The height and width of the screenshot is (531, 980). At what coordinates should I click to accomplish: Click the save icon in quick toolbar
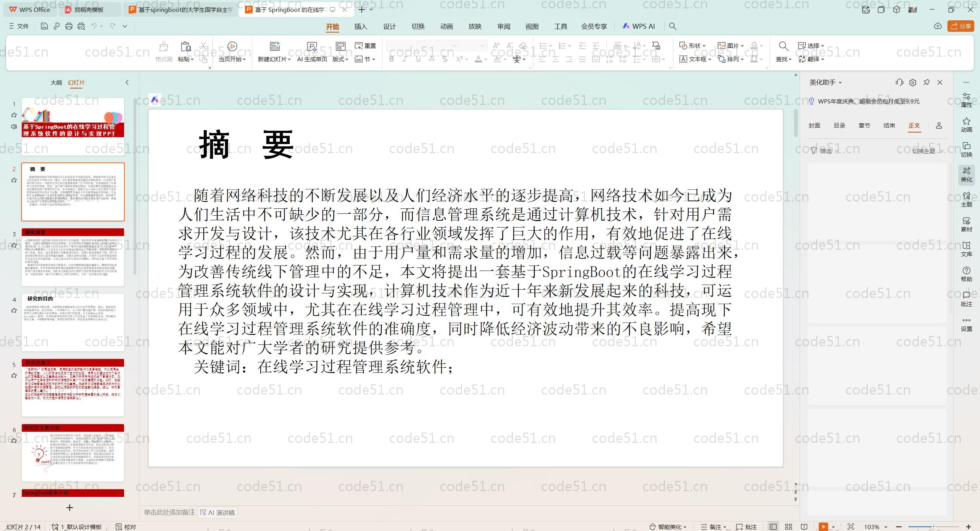point(44,26)
